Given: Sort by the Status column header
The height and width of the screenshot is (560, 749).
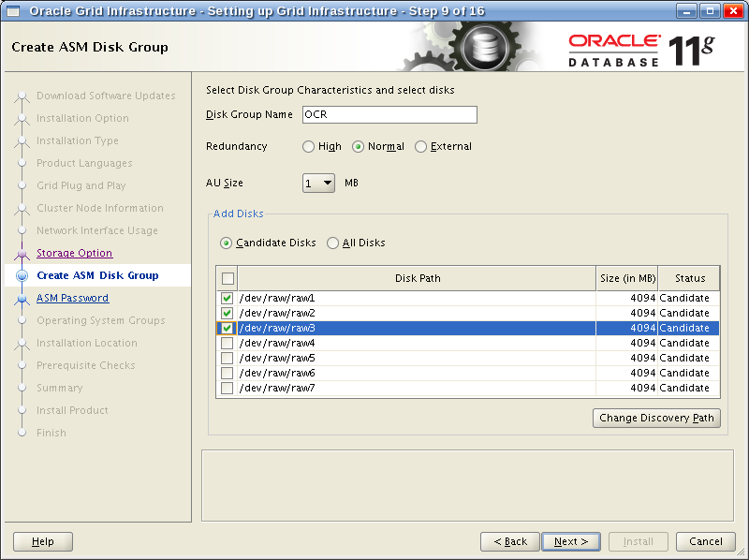Looking at the screenshot, I should [689, 278].
